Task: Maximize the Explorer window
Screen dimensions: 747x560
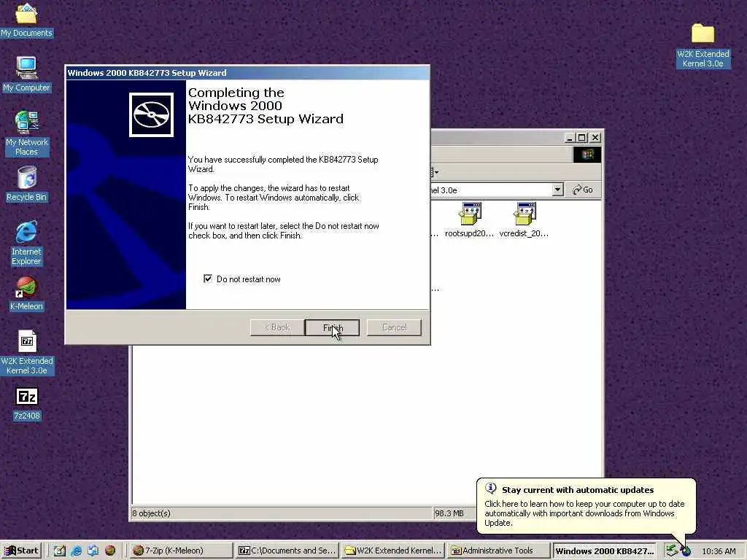Action: 581,138
